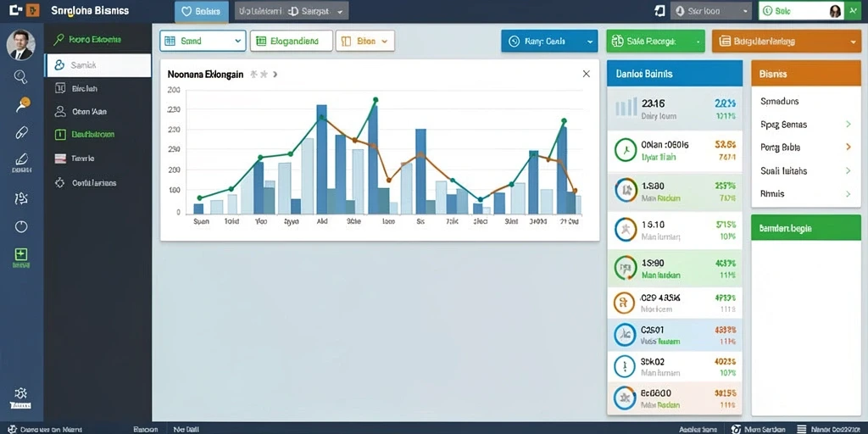Click the pencil edit icon in left rail
The image size is (868, 434).
[x=21, y=159]
